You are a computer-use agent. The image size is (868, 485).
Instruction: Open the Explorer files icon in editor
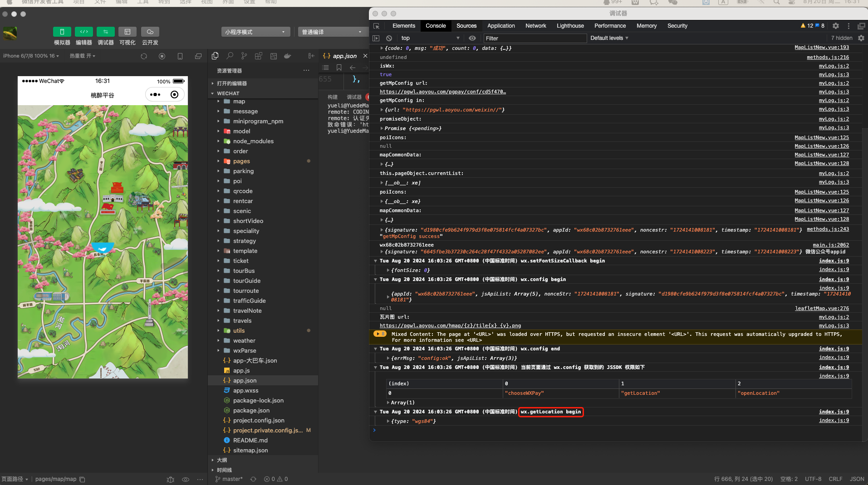click(x=215, y=56)
